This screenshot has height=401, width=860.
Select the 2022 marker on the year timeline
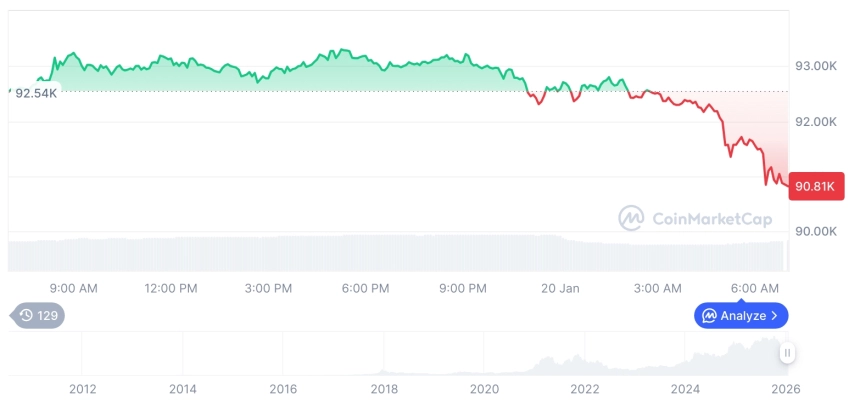[585, 388]
